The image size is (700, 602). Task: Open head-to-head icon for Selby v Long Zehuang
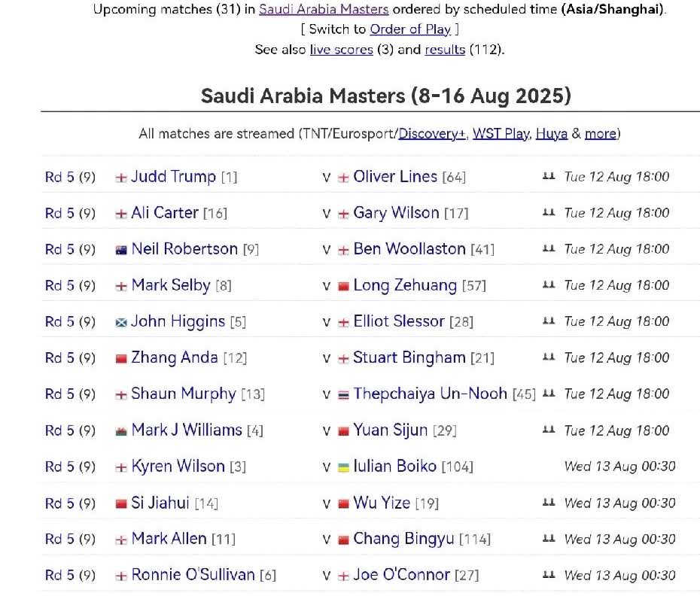[x=548, y=285]
